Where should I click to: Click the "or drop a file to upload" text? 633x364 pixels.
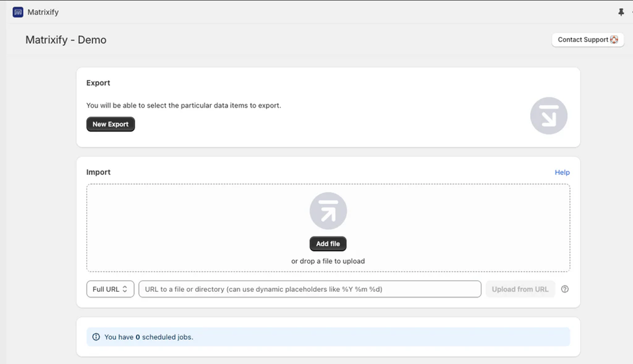[328, 261]
